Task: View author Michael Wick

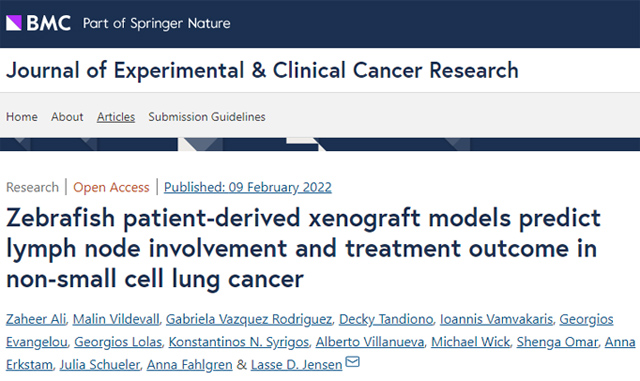Action: pyautogui.click(x=470, y=342)
